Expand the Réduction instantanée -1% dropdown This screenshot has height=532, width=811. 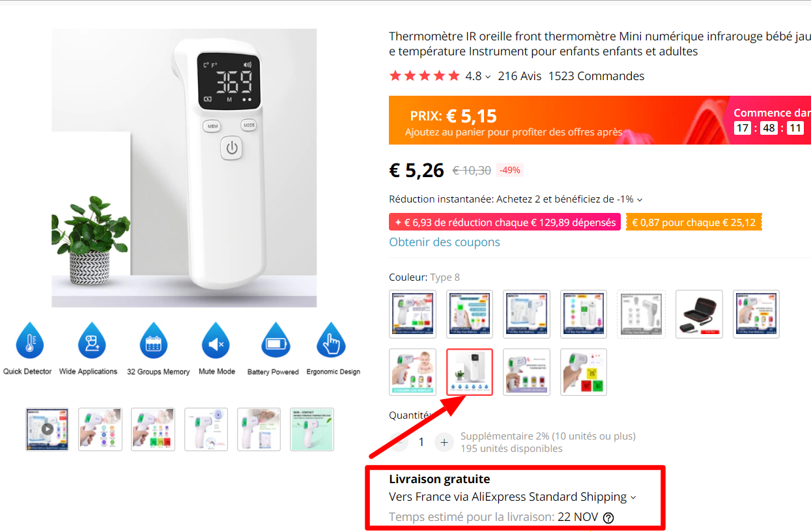point(640,200)
